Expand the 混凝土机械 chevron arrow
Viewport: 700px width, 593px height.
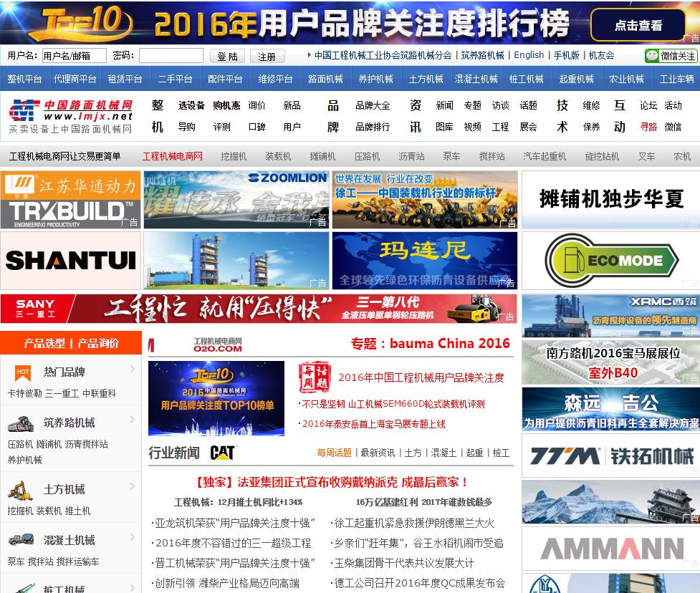point(132,537)
